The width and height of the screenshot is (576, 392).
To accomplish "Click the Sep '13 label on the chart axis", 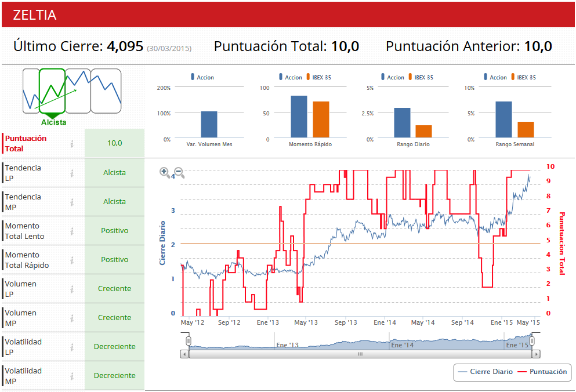I will pos(346,322).
